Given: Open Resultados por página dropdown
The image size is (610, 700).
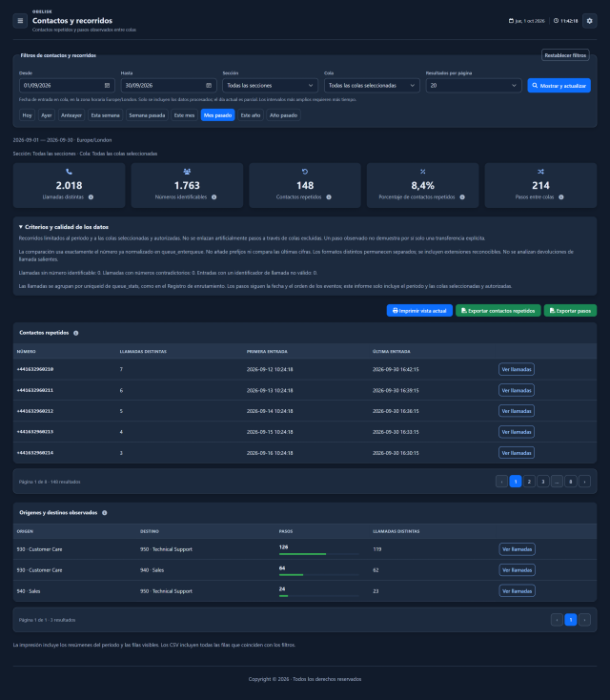Looking at the screenshot, I should point(474,85).
